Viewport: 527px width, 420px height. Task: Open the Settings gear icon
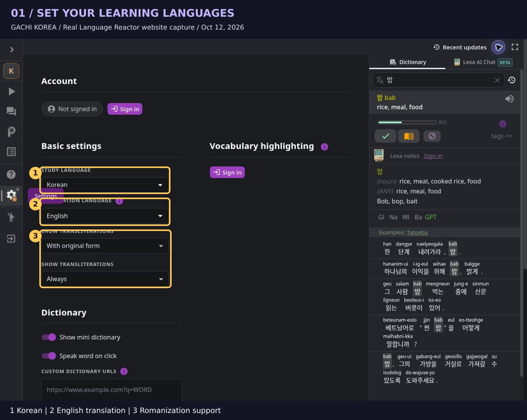tap(12, 195)
